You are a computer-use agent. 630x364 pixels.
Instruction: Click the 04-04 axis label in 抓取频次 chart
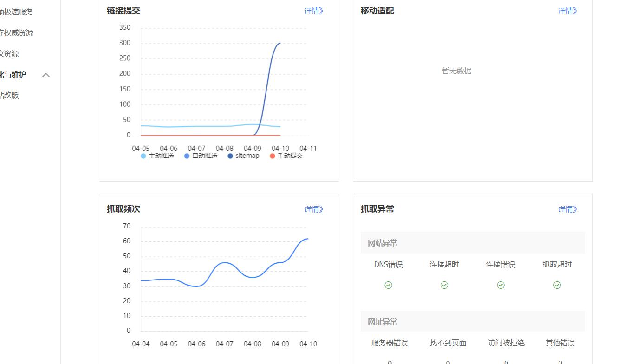pyautogui.click(x=141, y=344)
